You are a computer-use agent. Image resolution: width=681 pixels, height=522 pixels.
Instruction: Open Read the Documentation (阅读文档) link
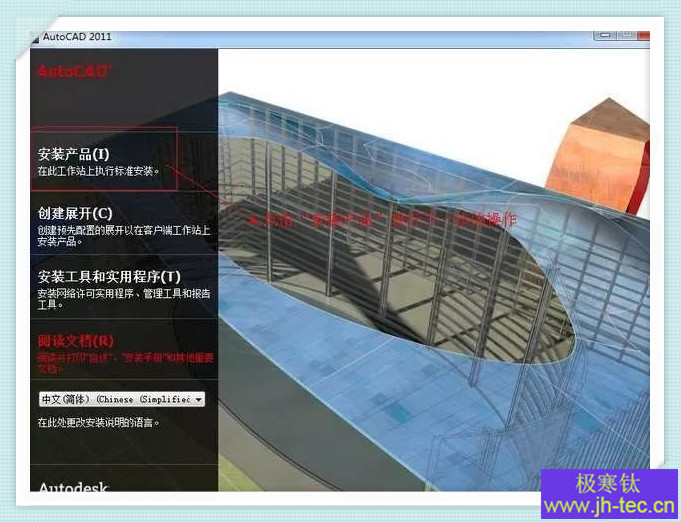tap(76, 341)
